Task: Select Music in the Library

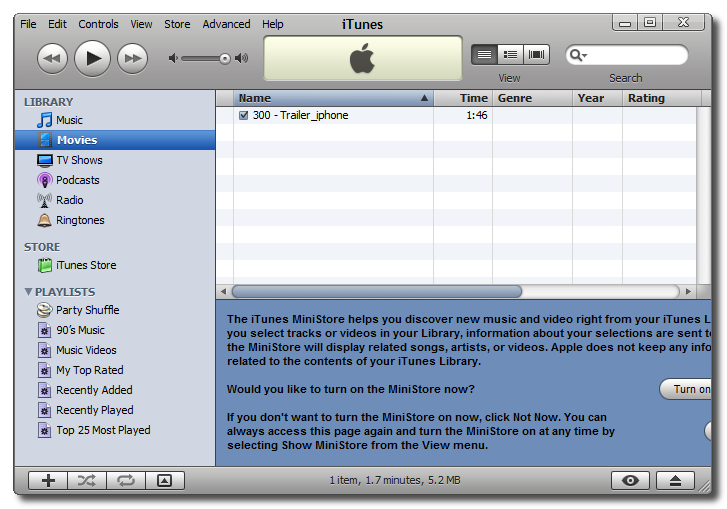Action: tap(115, 120)
